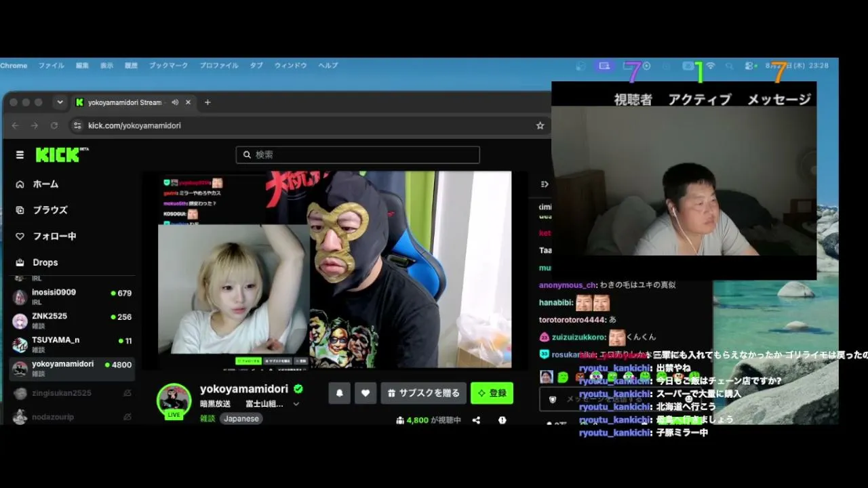The height and width of the screenshot is (488, 868).
Task: Click anonymous_ch username in chat
Action: (x=568, y=285)
